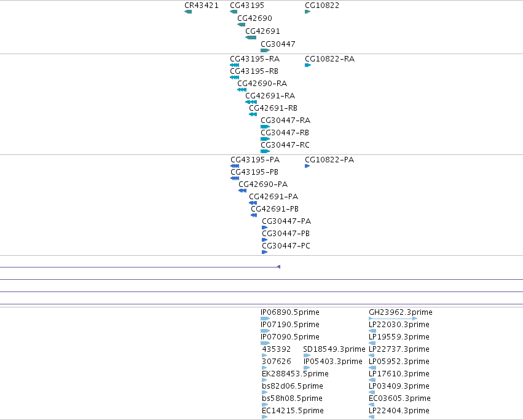The height and width of the screenshot is (420, 523).
Task: Click the CG42690-PA protein glyph
Action: pos(243,191)
